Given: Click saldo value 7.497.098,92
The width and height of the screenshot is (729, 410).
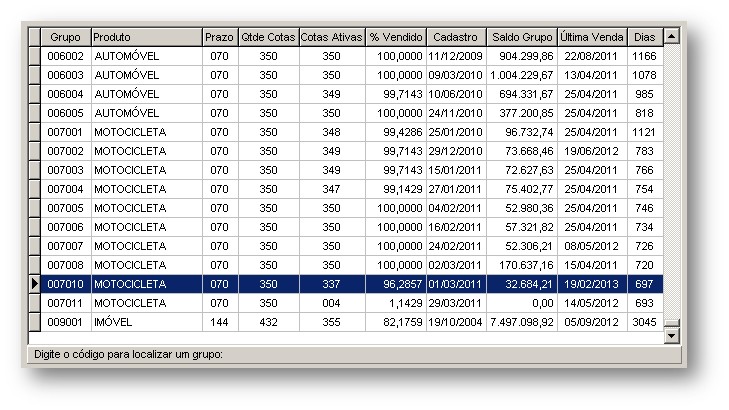Looking at the screenshot, I should [522, 323].
